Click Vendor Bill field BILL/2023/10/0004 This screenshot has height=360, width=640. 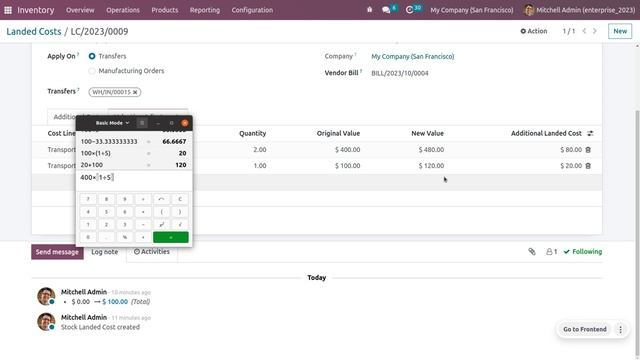(x=400, y=73)
